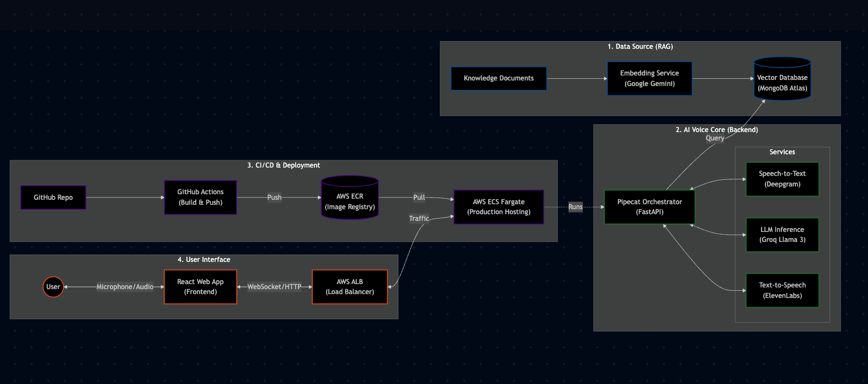This screenshot has height=384, width=868.
Task: Click the Embedding Service (Google Gemini) node
Action: click(649, 78)
